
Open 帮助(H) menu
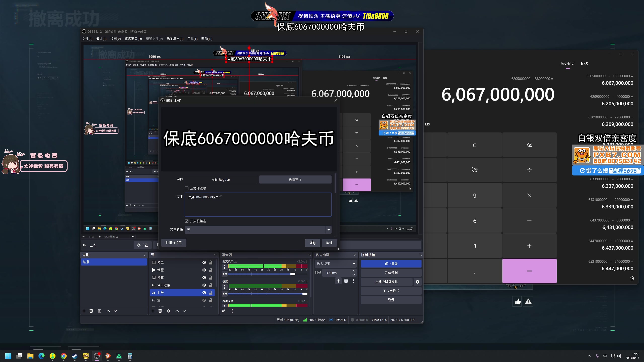click(207, 39)
